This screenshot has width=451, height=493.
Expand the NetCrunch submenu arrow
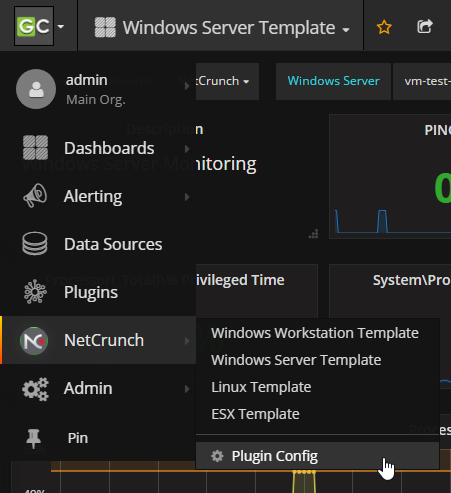(187, 341)
